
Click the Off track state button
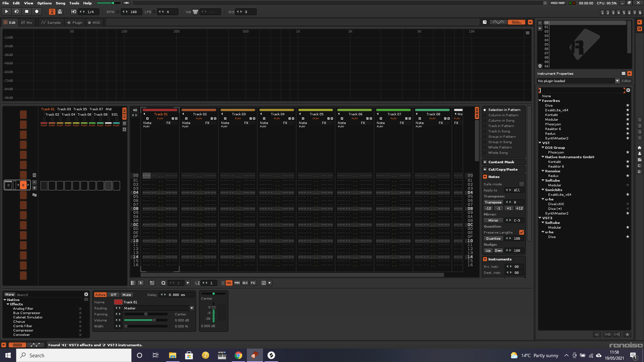[114, 295]
